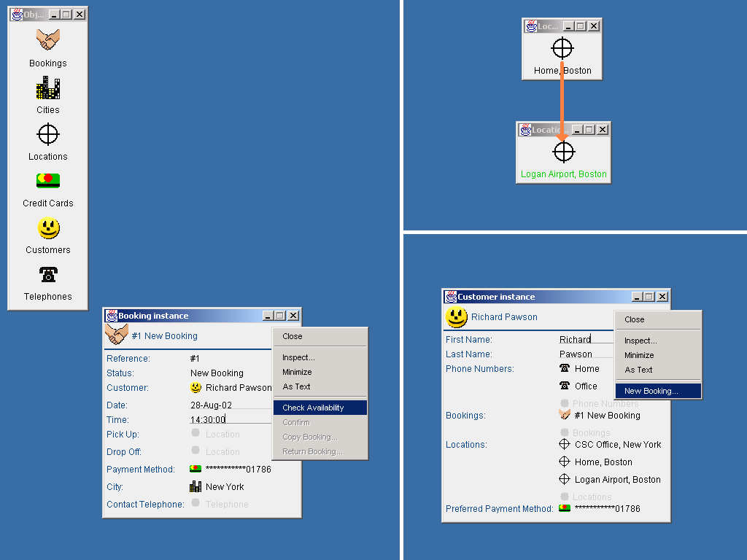The image size is (747, 560).
Task: Open the Bookings handshake icon
Action: [x=48, y=41]
